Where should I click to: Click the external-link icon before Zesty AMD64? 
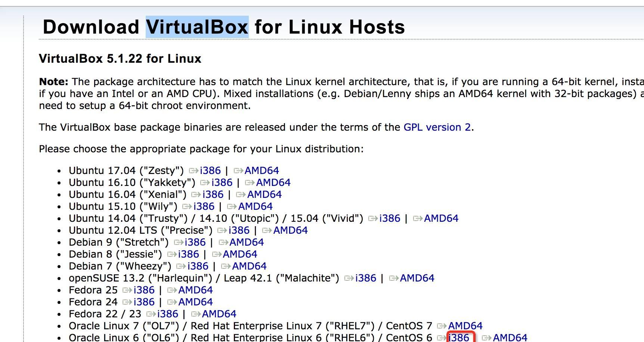pos(239,171)
